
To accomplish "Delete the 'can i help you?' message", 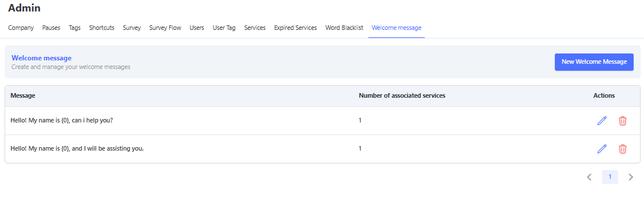I will (623, 121).
